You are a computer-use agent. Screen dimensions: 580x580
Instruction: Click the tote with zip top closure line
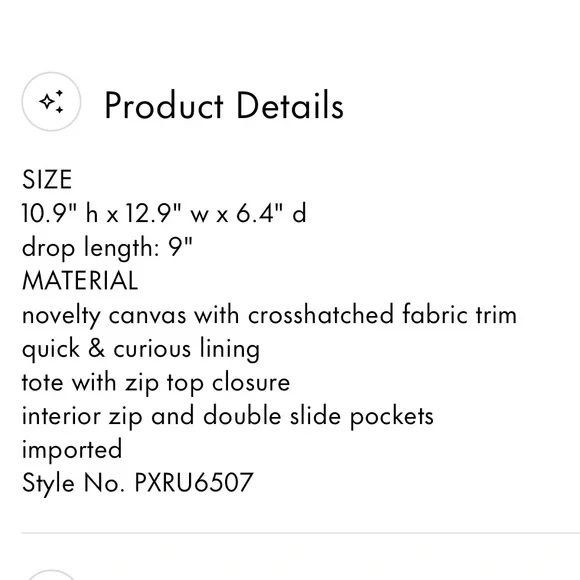click(156, 382)
